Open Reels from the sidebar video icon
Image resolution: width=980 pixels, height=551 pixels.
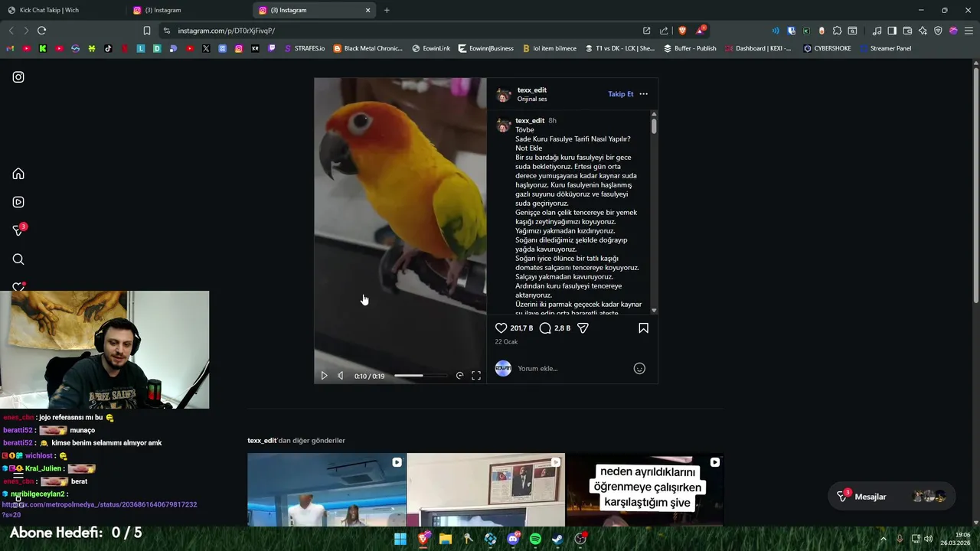tap(18, 202)
